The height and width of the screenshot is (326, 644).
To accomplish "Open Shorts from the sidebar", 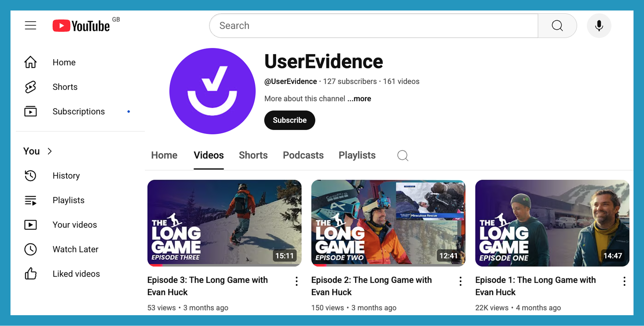I will (65, 87).
